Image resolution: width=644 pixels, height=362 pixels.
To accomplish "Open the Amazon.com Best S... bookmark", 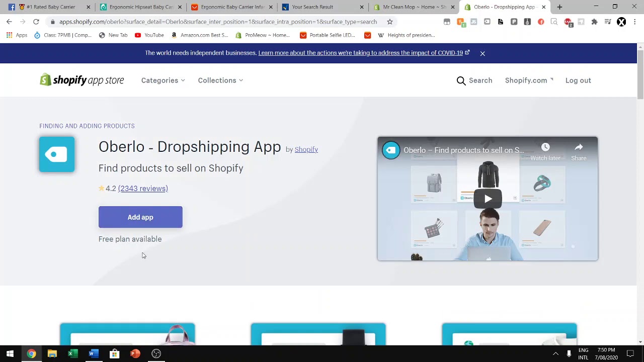I will (x=199, y=35).
